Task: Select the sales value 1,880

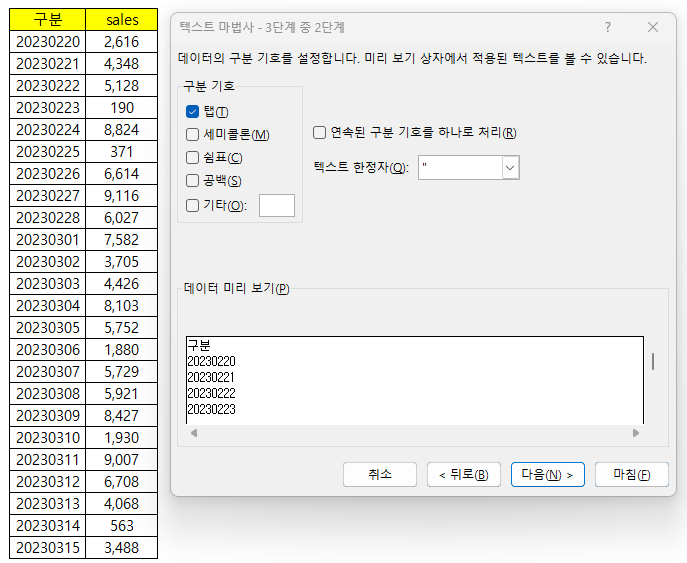Action: (x=122, y=350)
